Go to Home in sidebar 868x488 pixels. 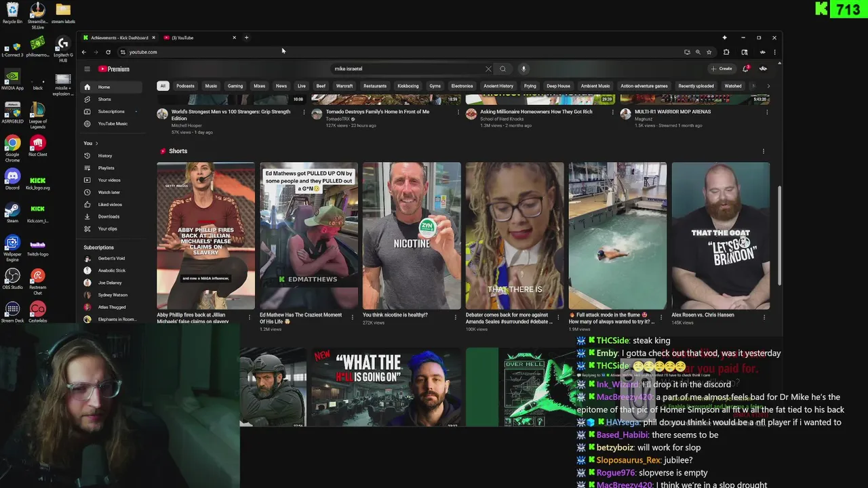(x=111, y=87)
